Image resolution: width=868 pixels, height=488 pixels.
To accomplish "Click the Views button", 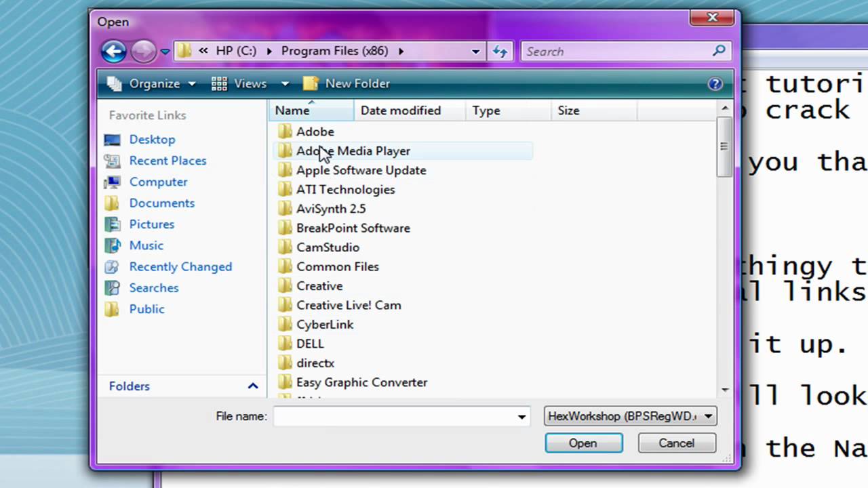I will [x=239, y=83].
